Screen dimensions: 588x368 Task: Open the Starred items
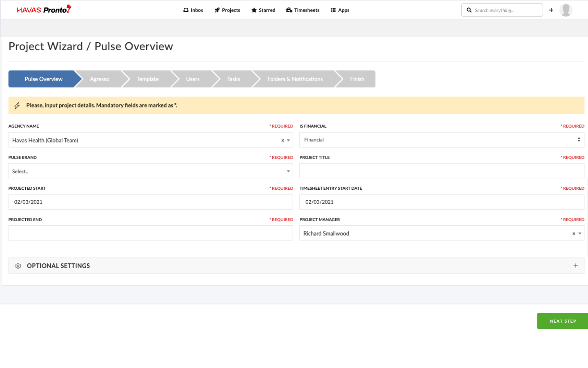click(x=263, y=10)
